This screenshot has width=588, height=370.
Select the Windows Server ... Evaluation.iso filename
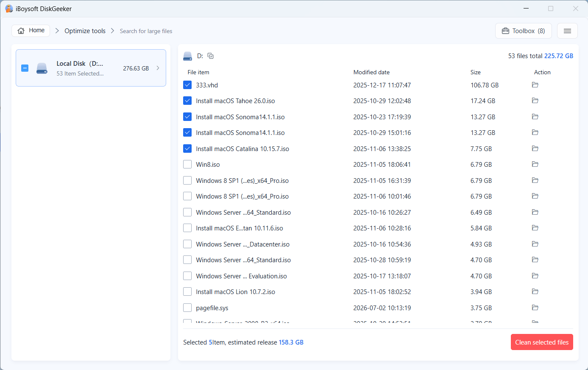(241, 276)
